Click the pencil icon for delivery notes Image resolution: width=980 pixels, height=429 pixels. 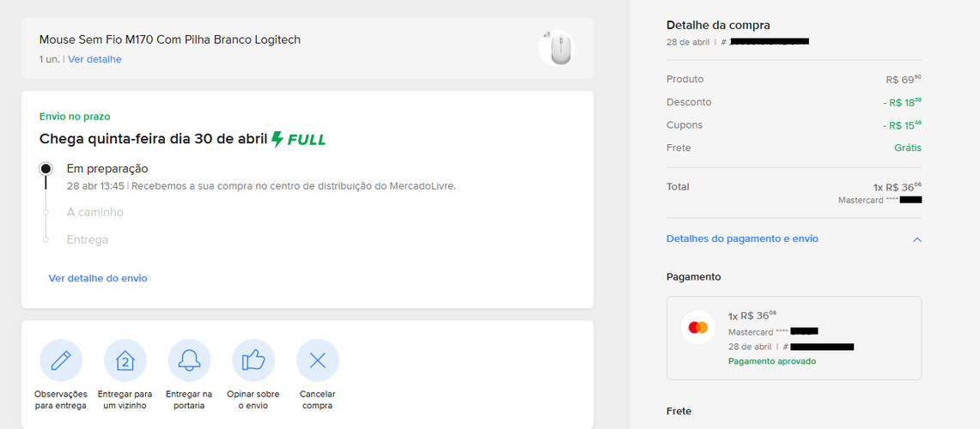point(61,360)
